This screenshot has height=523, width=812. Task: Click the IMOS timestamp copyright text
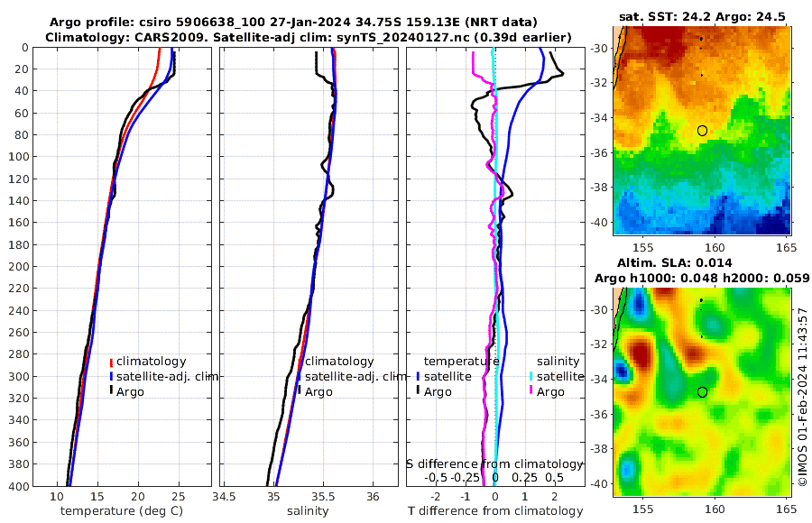pyautogui.click(x=802, y=396)
